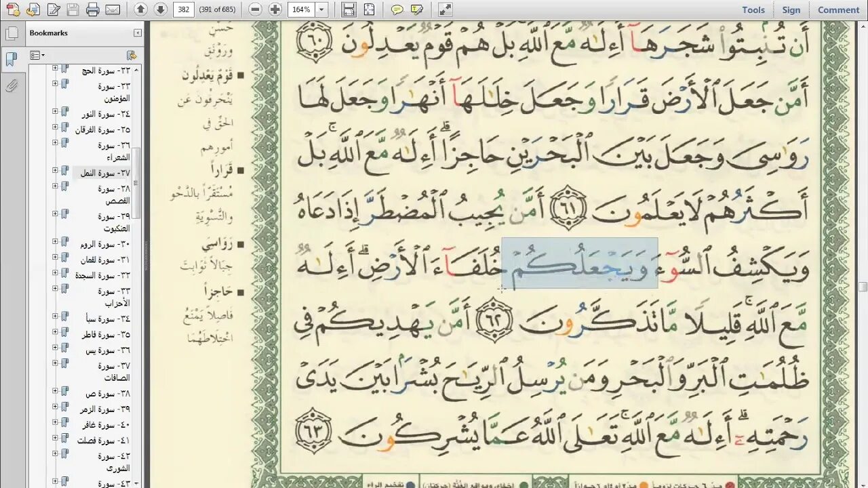
Task: Select bookmark ٣٩ سورة الزمر
Action: [x=105, y=409]
